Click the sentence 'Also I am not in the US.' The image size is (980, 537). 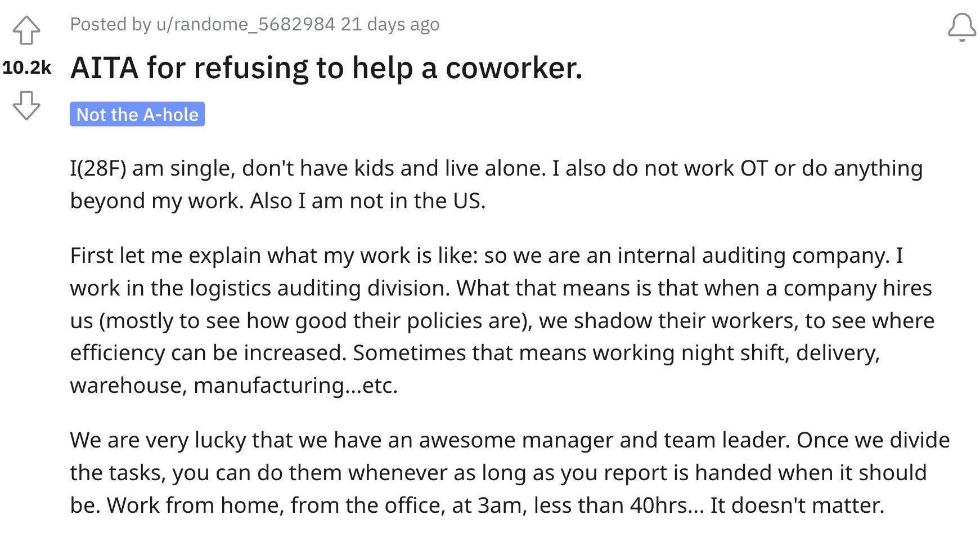click(368, 201)
